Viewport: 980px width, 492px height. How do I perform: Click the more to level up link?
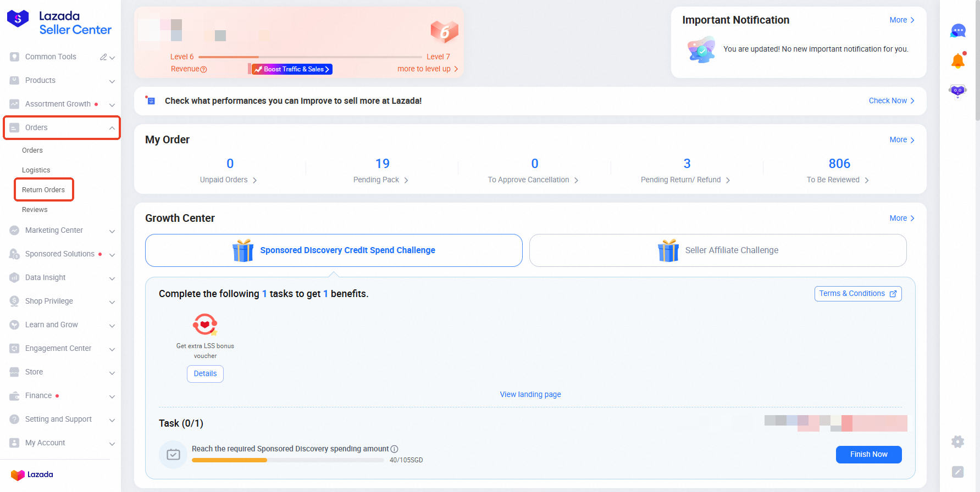(x=428, y=69)
